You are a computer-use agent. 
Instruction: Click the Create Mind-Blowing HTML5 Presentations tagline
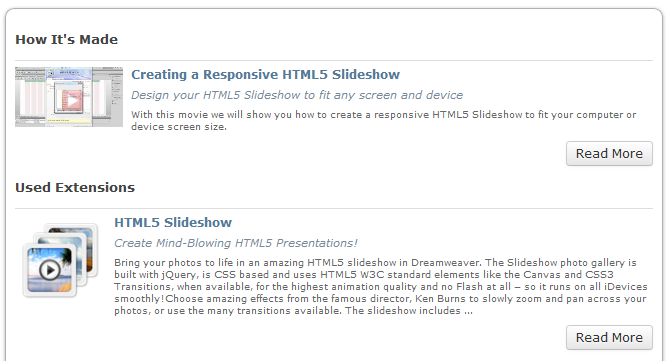click(236, 243)
